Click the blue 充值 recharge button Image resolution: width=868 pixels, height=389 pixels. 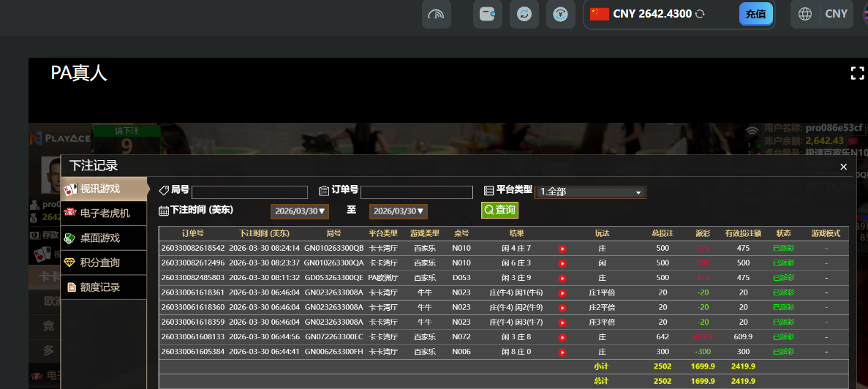point(755,14)
